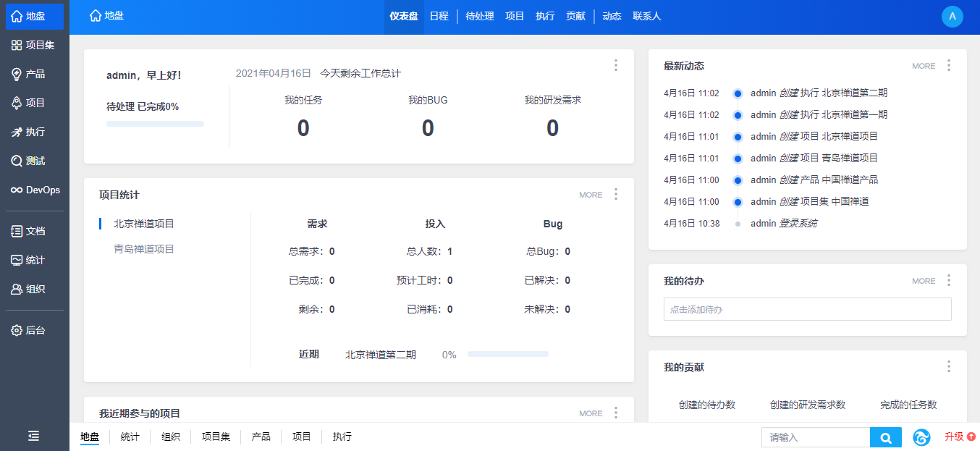
Task: Click the admin avatar in header
Action: pos(952,16)
